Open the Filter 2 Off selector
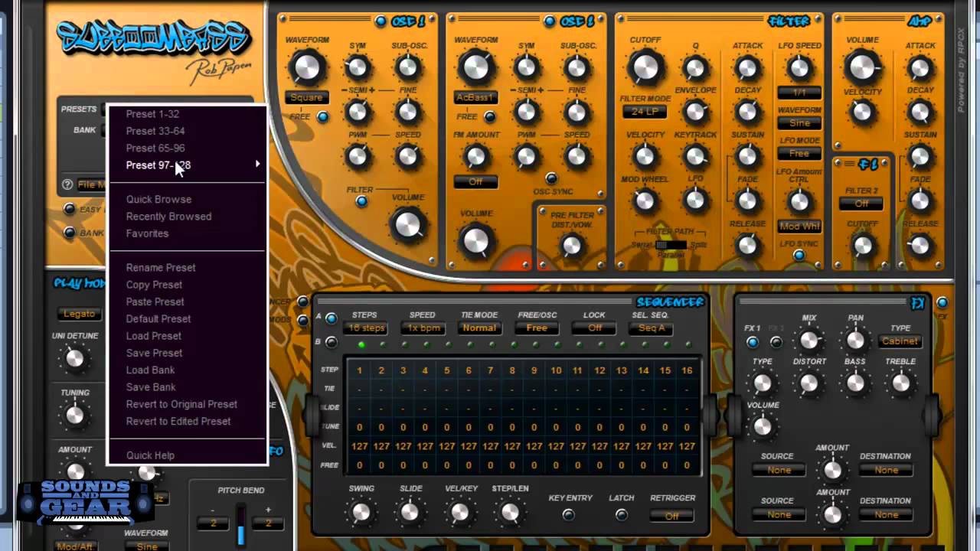The height and width of the screenshot is (551, 980). [862, 204]
